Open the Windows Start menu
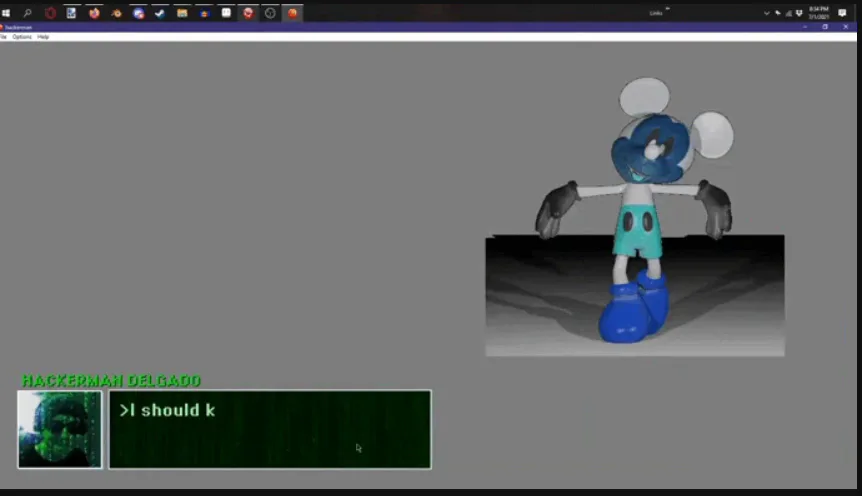Viewport: 862px width, 496px height. click(x=6, y=13)
